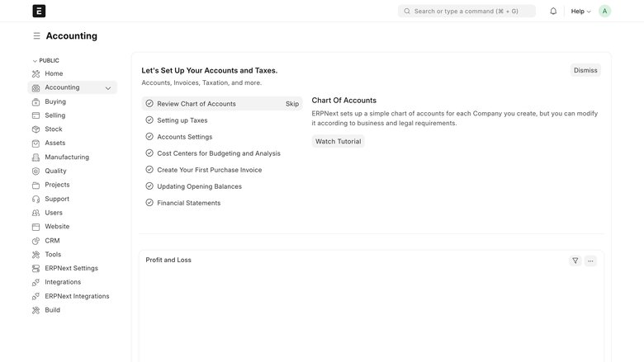
Task: Open Profit and Loss filter icon
Action: tap(575, 261)
